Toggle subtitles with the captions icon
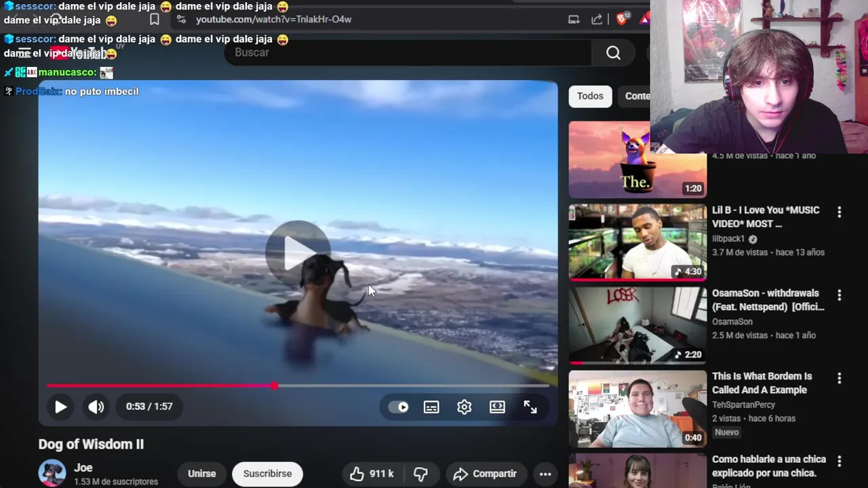This screenshot has height=488, width=868. [x=431, y=407]
